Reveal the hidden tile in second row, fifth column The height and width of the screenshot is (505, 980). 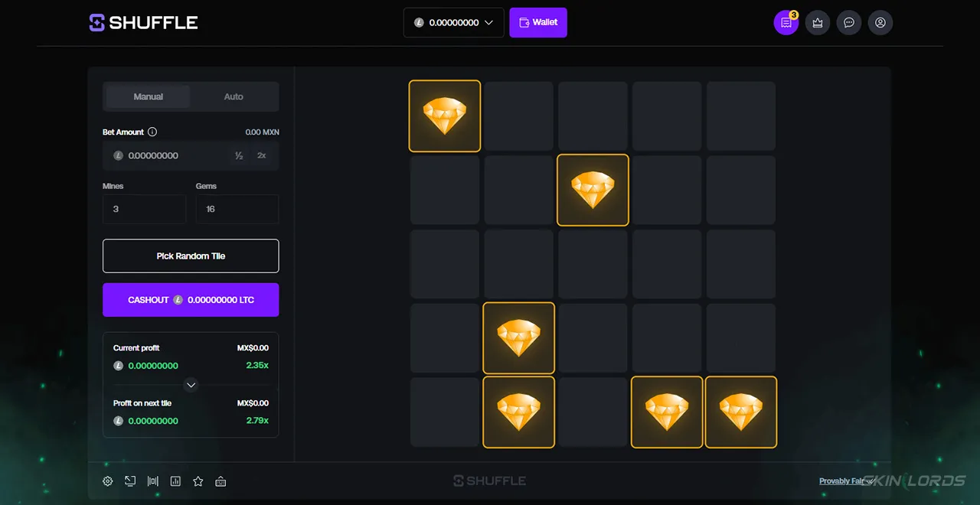741,190
